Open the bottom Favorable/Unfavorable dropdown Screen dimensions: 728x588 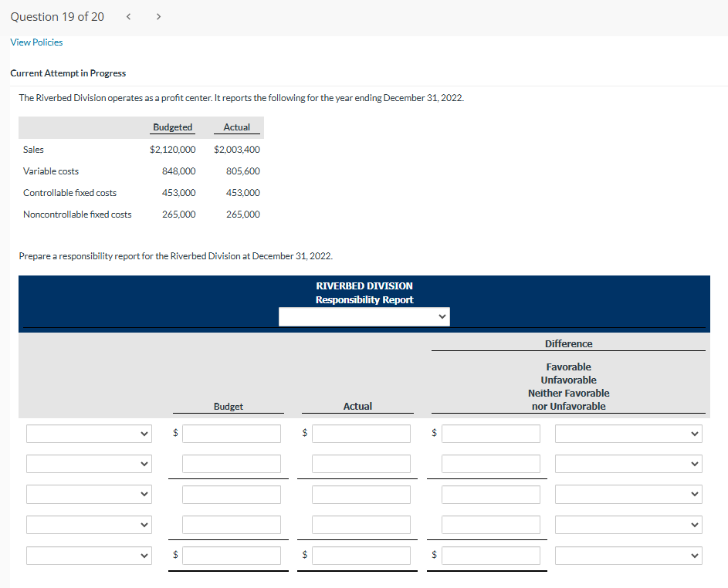click(x=628, y=555)
